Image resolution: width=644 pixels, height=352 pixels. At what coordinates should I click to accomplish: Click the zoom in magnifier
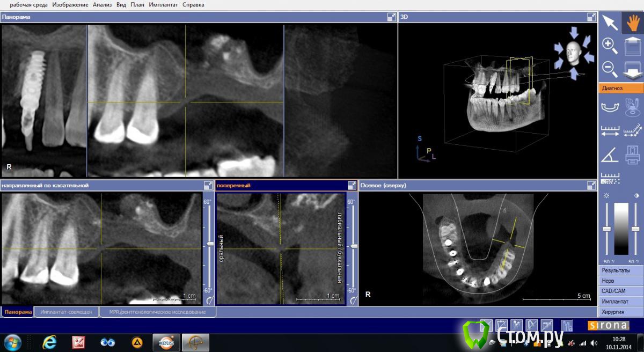point(610,46)
